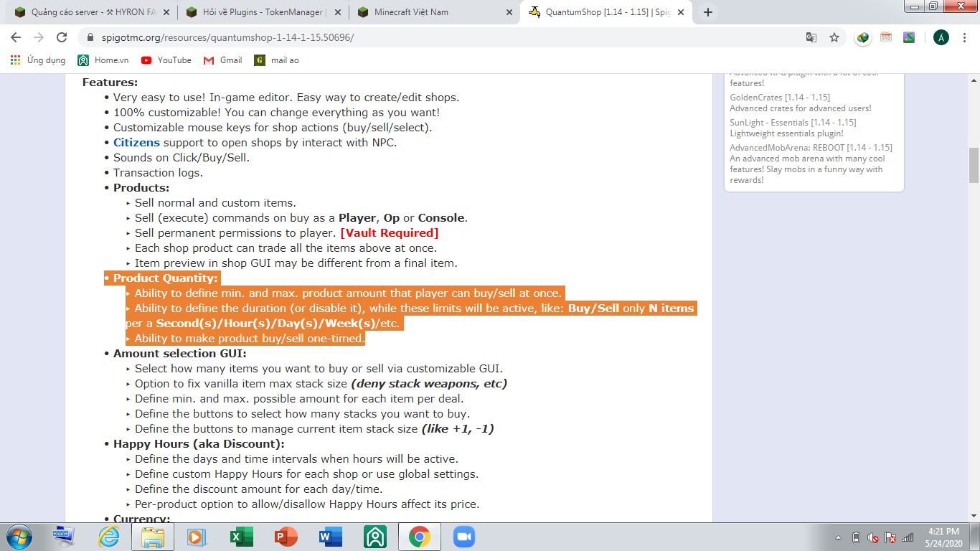Launch Word from the taskbar
Viewport: 980px width, 551px height.
tap(331, 536)
